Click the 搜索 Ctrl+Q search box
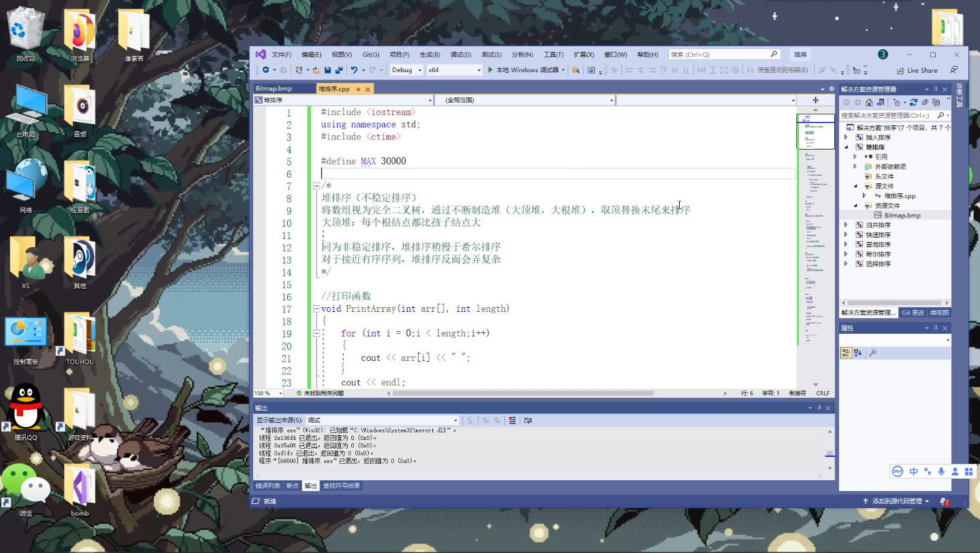The width and height of the screenshot is (980, 553). (715, 54)
